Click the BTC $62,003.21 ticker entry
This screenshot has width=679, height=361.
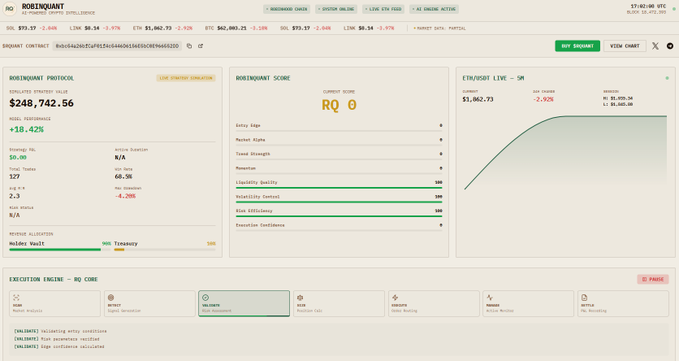click(236, 28)
